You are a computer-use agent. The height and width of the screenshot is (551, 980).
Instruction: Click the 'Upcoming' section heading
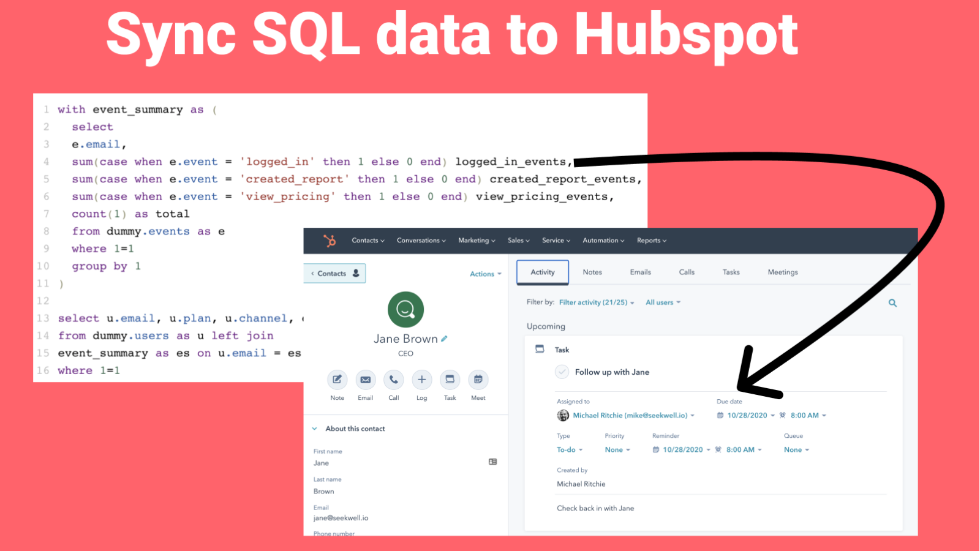click(x=546, y=326)
